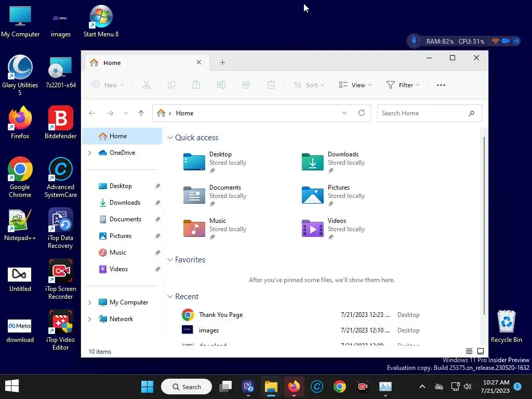Image resolution: width=532 pixels, height=399 pixels.
Task: Open the Downloads folder in Quick access
Action: pos(333,162)
